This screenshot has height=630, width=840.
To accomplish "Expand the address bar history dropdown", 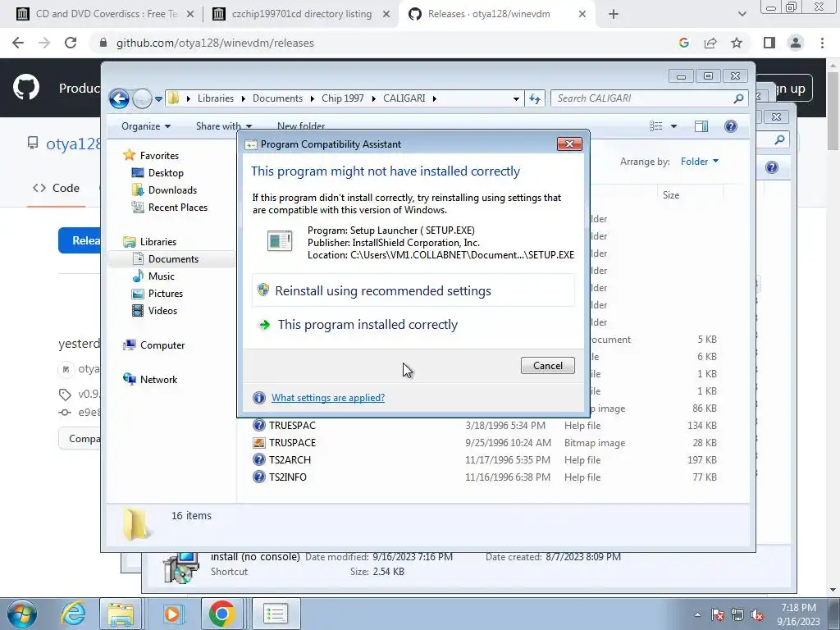I will click(516, 98).
